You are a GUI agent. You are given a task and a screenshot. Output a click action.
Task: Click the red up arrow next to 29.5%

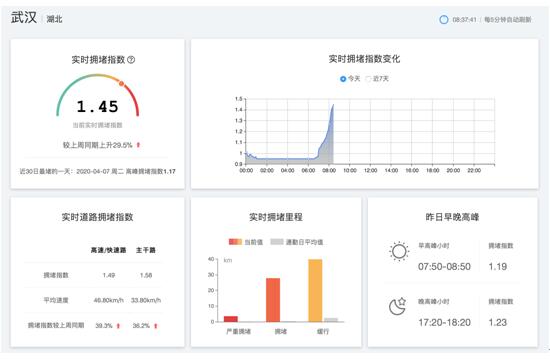coord(138,145)
